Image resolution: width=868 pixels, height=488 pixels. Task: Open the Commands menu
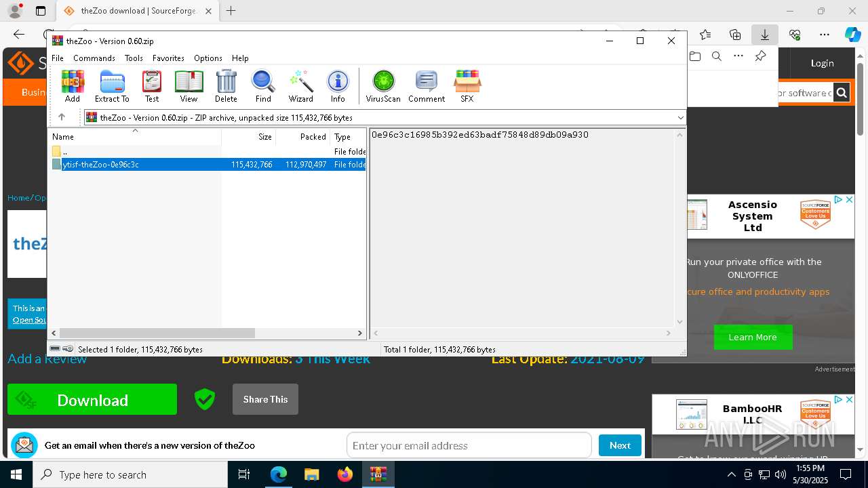click(94, 58)
